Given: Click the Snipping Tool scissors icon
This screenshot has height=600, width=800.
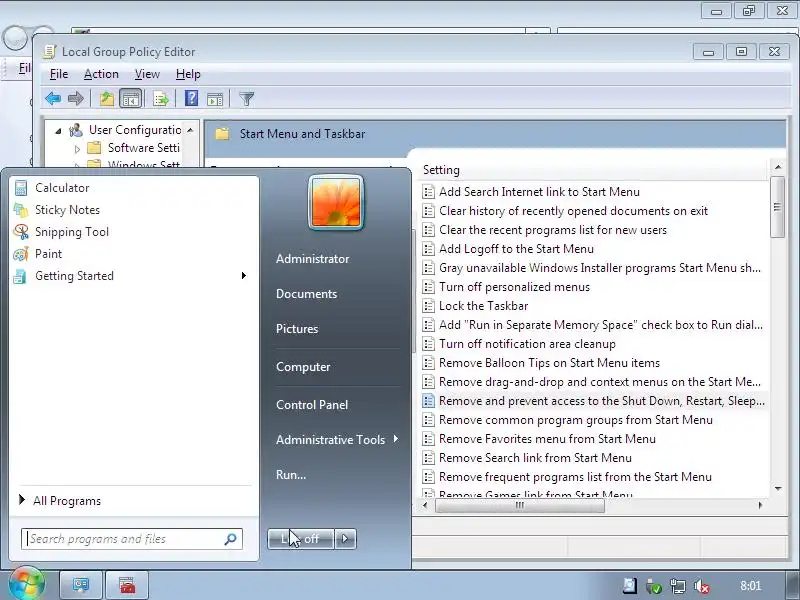Looking at the screenshot, I should point(21,232).
